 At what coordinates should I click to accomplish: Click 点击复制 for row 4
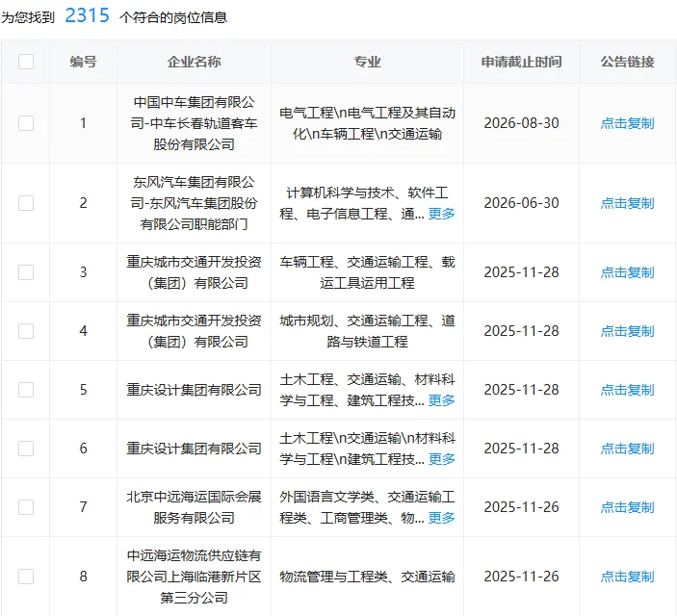(x=627, y=331)
